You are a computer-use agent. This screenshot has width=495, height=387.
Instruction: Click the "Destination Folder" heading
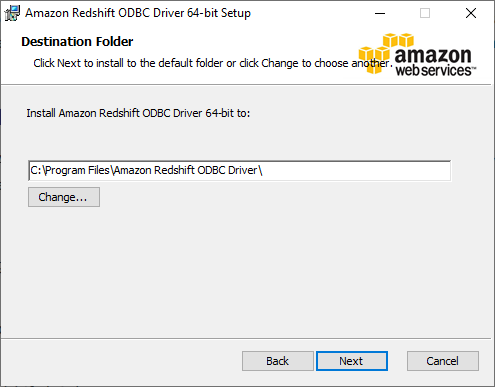point(77,42)
